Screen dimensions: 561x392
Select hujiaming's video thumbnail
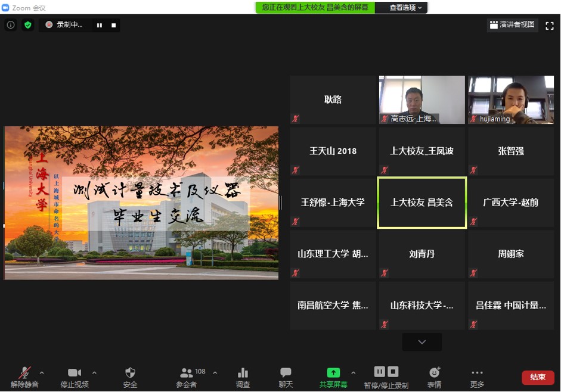tap(511, 99)
